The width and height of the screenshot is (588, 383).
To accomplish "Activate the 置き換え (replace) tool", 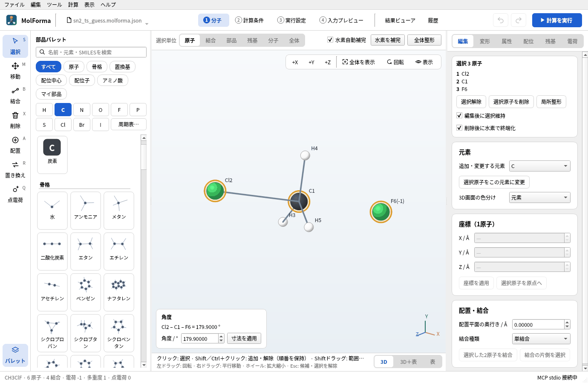I will click(15, 169).
